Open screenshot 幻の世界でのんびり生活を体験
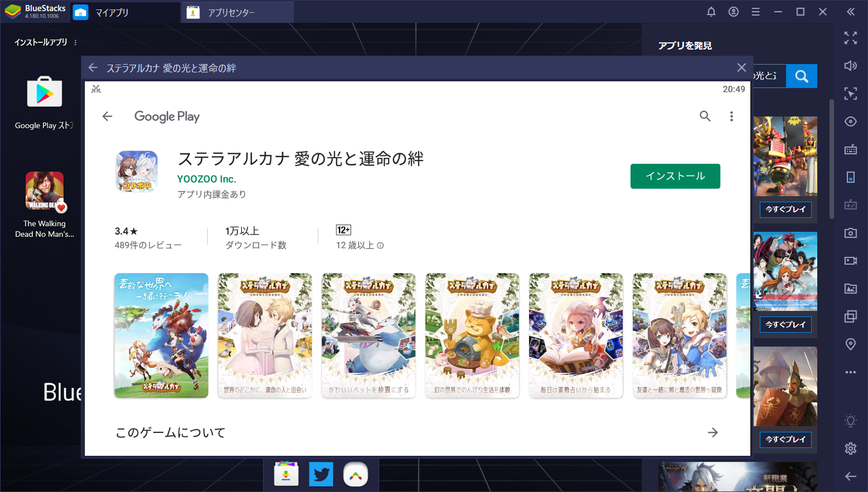 (x=472, y=335)
